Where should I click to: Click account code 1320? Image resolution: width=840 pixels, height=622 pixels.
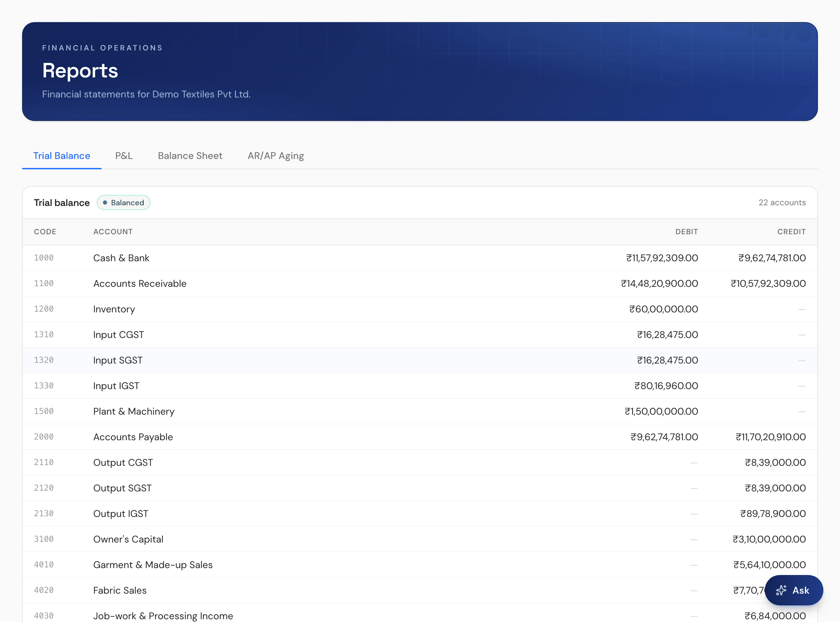[x=44, y=360]
